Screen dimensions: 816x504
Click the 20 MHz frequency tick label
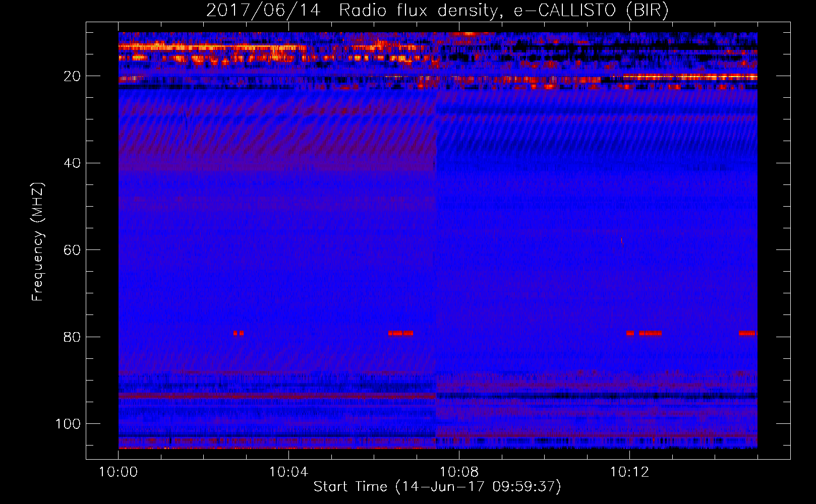[73, 76]
